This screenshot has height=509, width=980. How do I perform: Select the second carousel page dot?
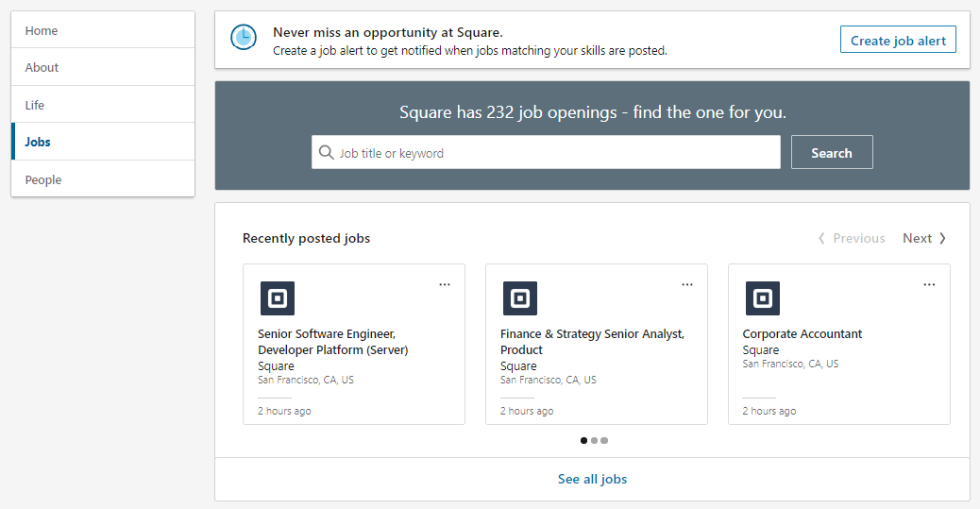pos(594,440)
